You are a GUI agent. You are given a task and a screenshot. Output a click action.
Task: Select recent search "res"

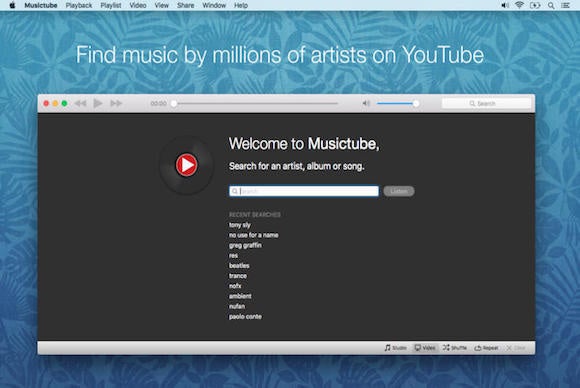pos(233,256)
